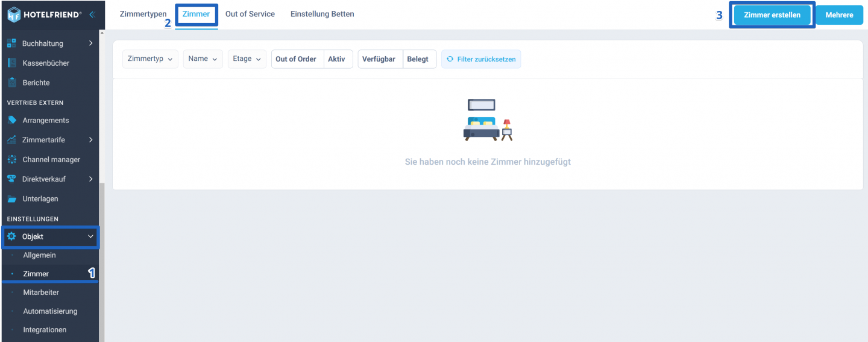Reset filters with Filter zurücksetzen
Image resolution: width=868 pixels, height=342 pixels.
pos(481,59)
